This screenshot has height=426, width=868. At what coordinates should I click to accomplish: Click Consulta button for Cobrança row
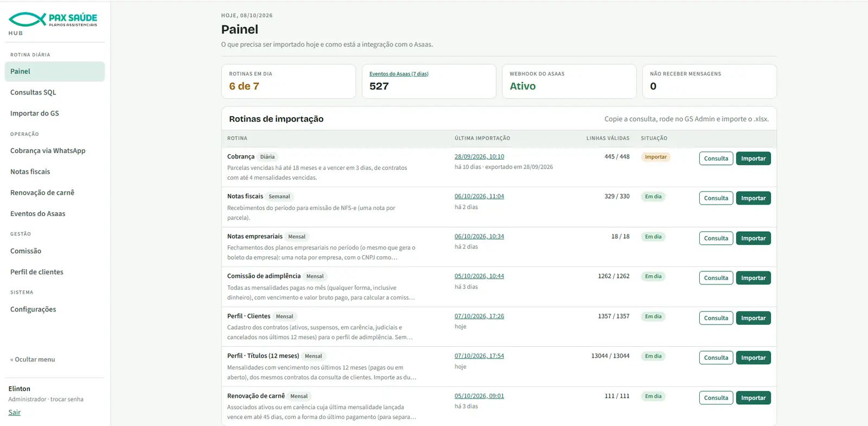coord(716,158)
